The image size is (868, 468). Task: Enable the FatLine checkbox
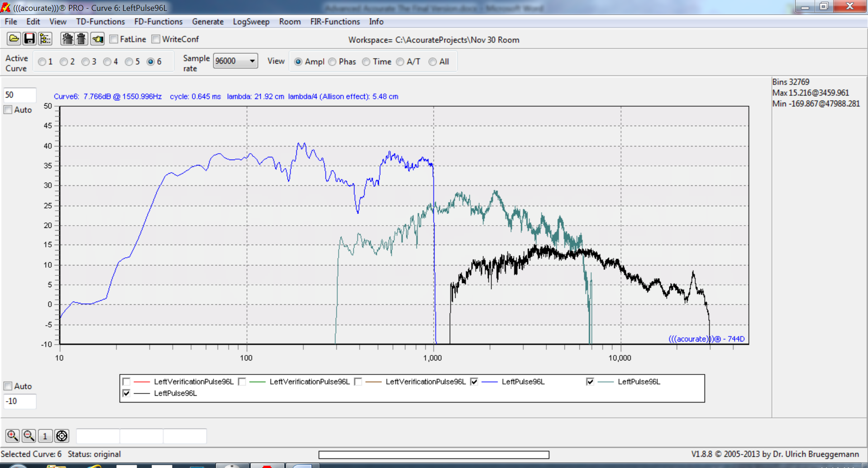click(114, 39)
